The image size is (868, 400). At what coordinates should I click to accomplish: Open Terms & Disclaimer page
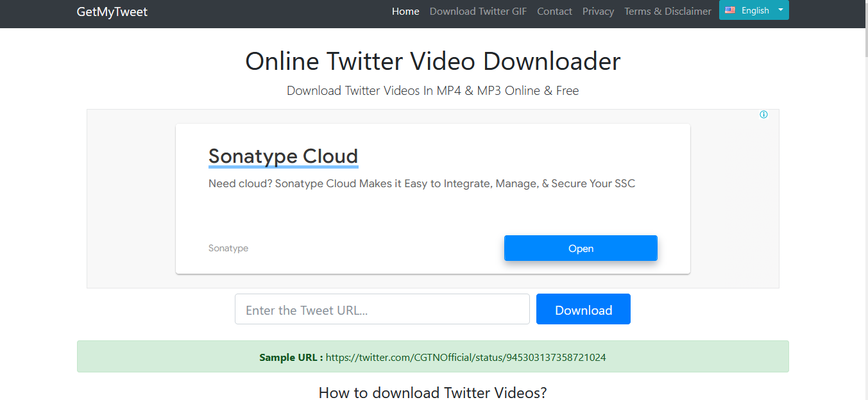(x=668, y=11)
